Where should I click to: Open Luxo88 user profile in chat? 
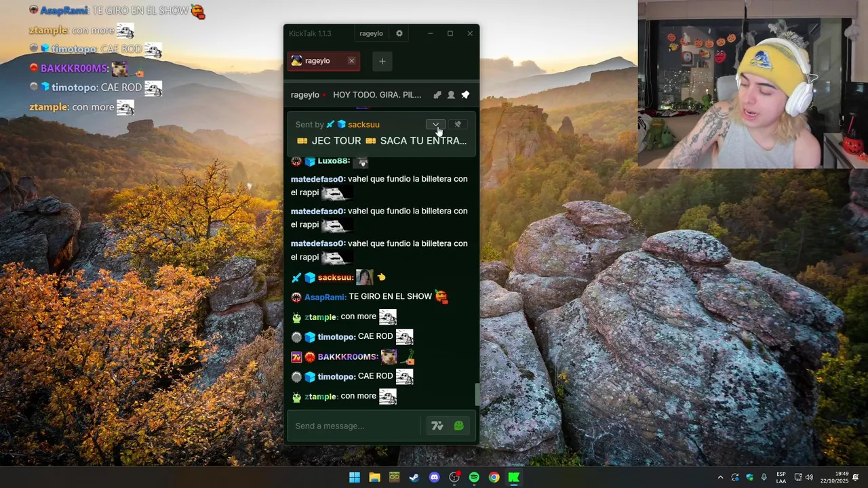pos(334,161)
